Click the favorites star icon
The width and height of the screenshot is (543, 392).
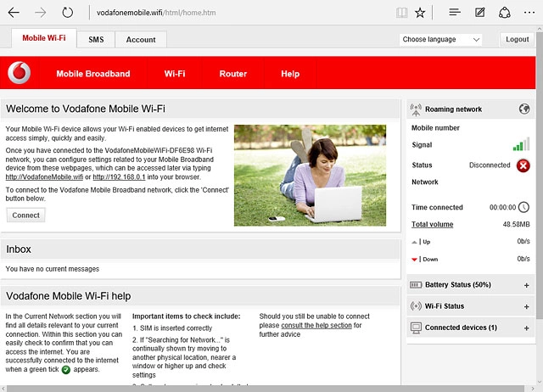click(421, 13)
